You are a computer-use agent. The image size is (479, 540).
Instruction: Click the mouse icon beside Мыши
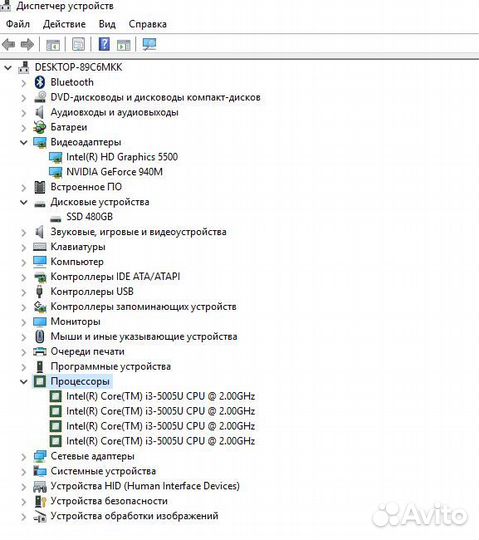(x=40, y=336)
